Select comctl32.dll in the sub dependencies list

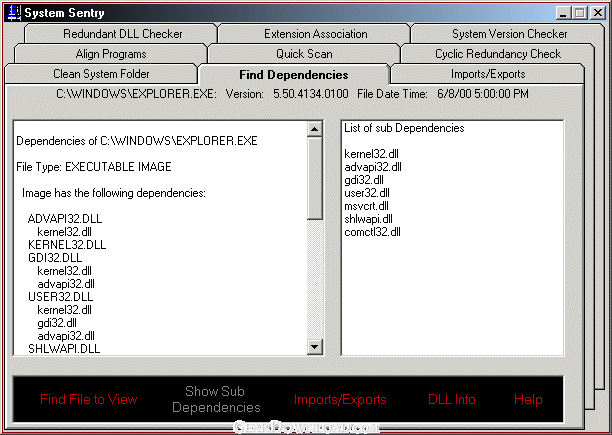pyautogui.click(x=372, y=232)
